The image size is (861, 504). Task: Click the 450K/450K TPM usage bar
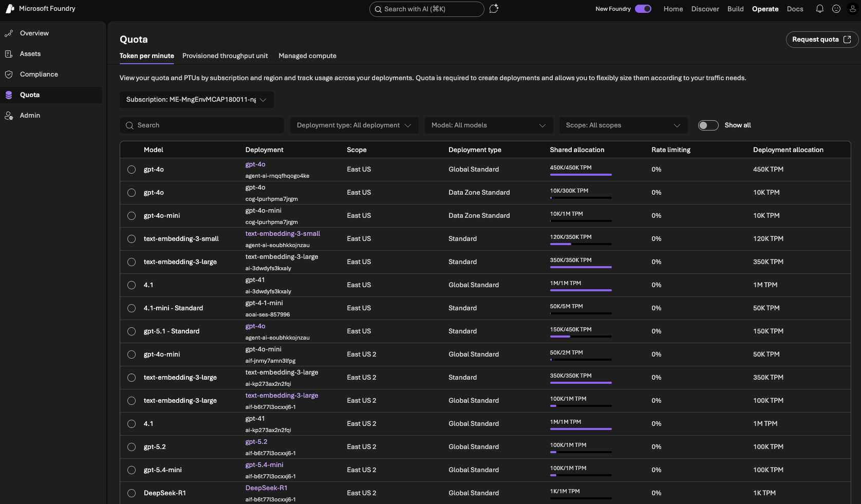point(581,175)
